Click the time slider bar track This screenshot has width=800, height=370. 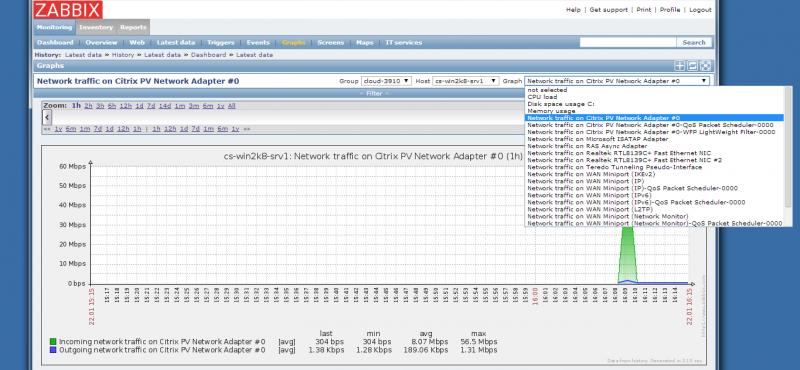point(288,117)
